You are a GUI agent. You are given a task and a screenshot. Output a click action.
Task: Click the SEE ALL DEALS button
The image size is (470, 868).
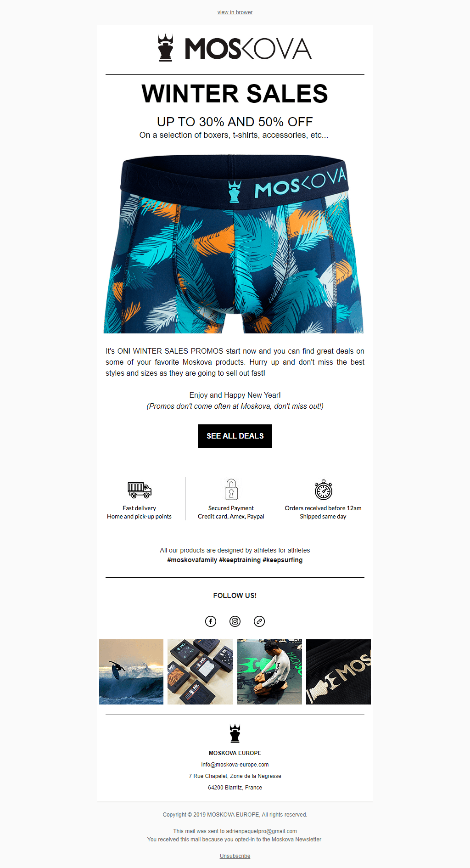[x=235, y=436]
